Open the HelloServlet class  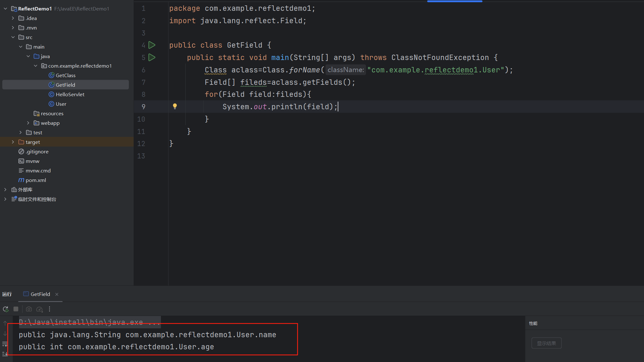click(x=70, y=94)
